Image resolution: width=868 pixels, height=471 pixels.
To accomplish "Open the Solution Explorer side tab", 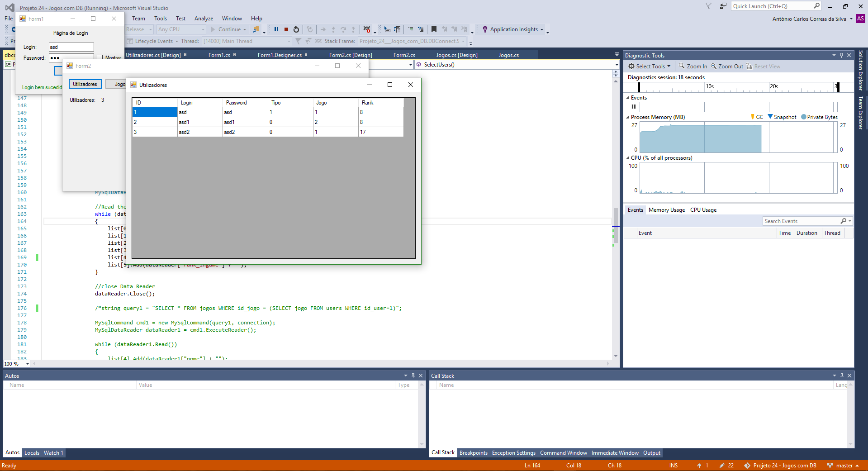I will point(861,71).
